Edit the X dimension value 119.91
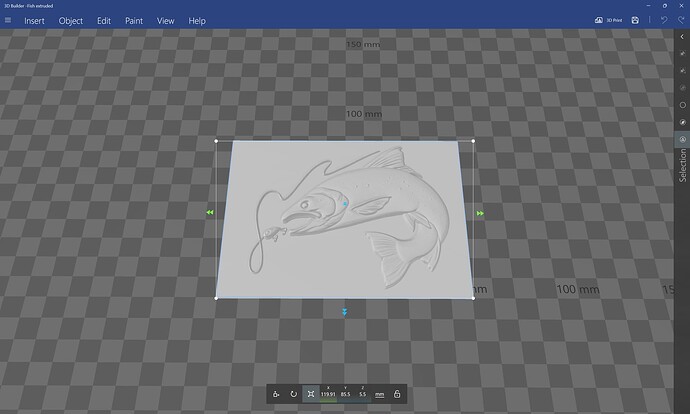Image resolution: width=690 pixels, height=414 pixels. point(328,394)
